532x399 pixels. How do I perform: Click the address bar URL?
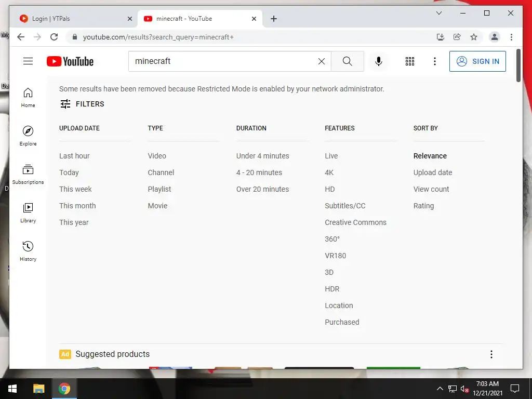point(158,37)
